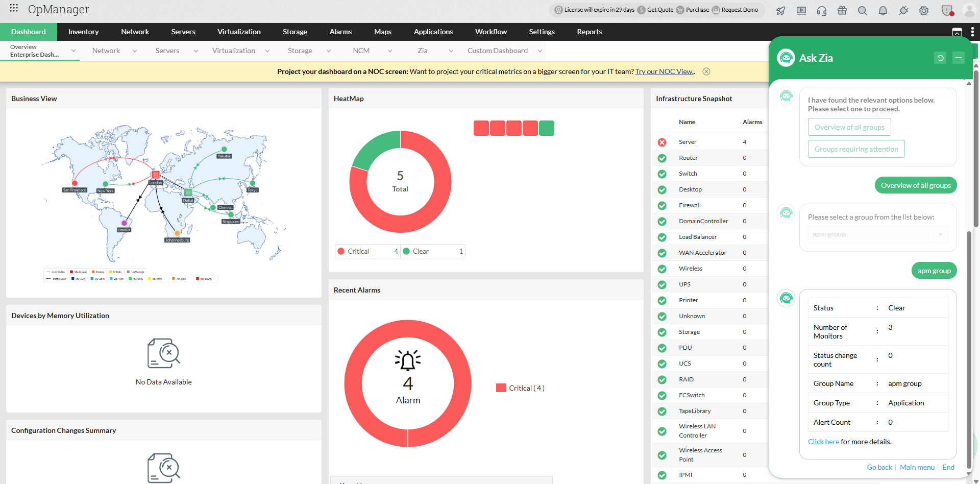Expand the Zia sub-menu dropdown
This screenshot has width=980, height=484.
(x=451, y=51)
